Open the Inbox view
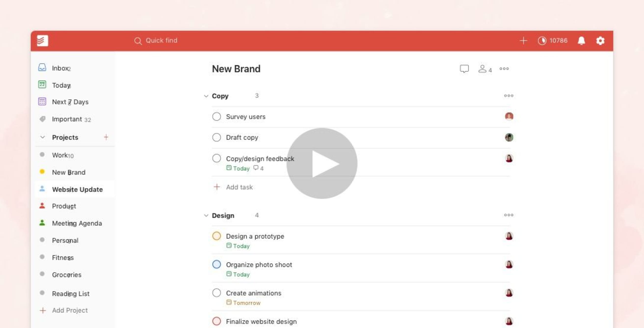Image resolution: width=644 pixels, height=328 pixels. tap(75, 68)
